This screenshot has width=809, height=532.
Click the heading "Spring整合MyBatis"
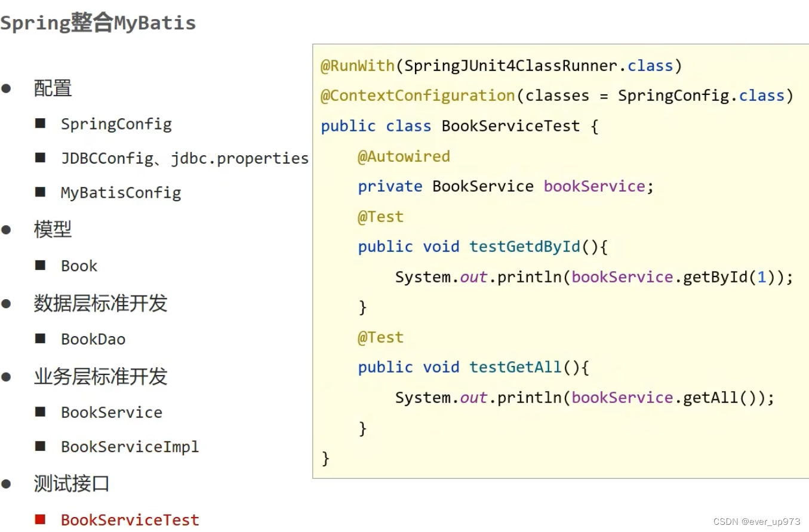pyautogui.click(x=98, y=23)
